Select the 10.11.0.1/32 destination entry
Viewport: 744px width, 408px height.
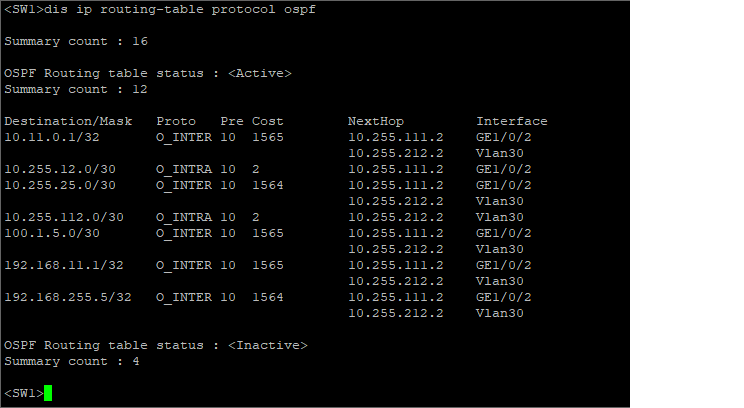click(52, 137)
